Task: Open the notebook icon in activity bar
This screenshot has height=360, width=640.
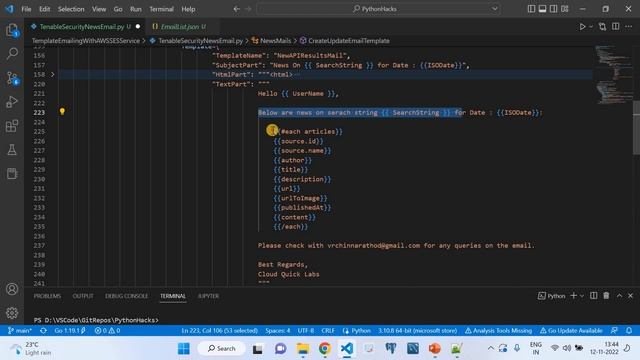Action: (x=12, y=174)
